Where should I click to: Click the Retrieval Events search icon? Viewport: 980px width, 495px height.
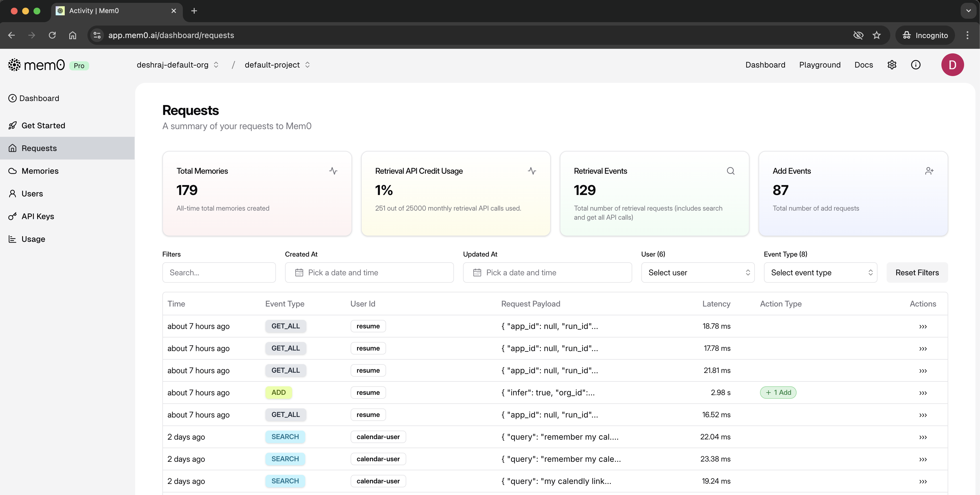[x=730, y=171]
